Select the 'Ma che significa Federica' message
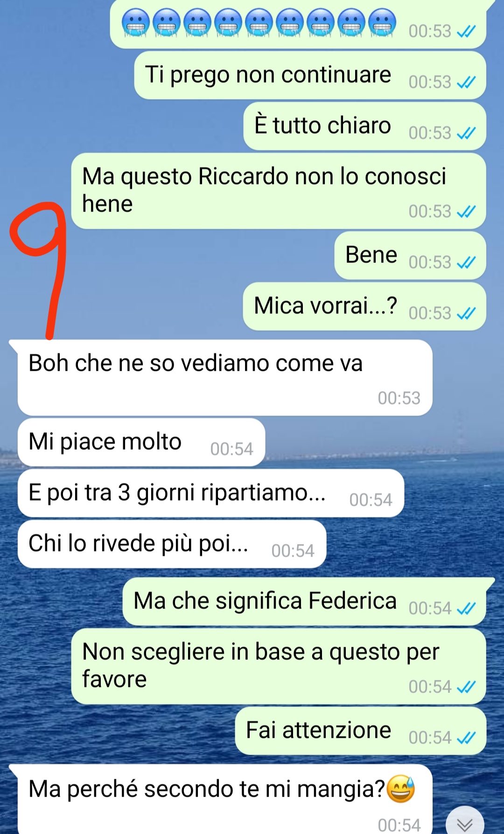 tap(304, 601)
